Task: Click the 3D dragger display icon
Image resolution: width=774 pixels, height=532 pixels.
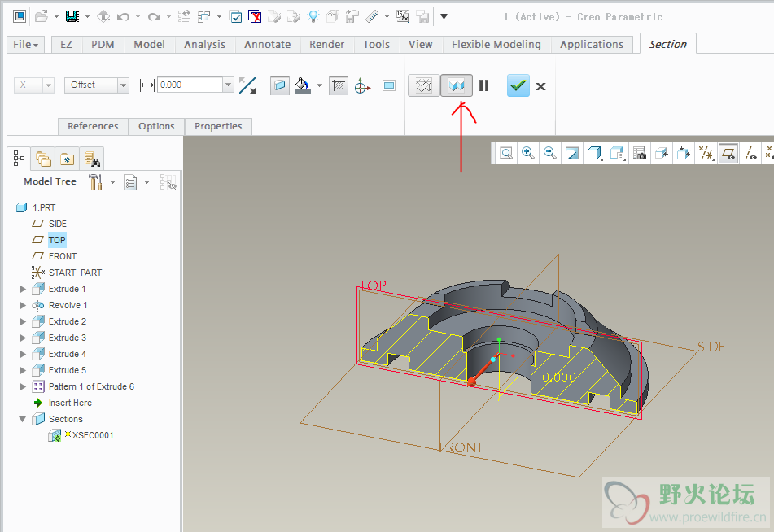Action: coord(363,86)
